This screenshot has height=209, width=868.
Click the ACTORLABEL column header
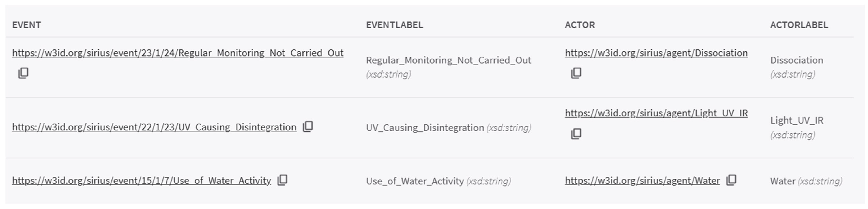(x=799, y=25)
